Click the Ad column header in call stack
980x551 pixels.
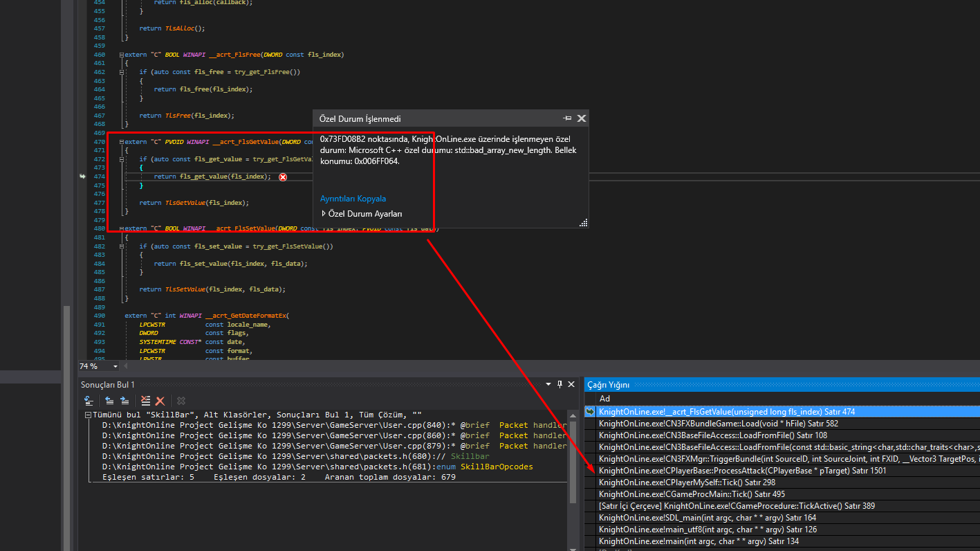coord(604,399)
